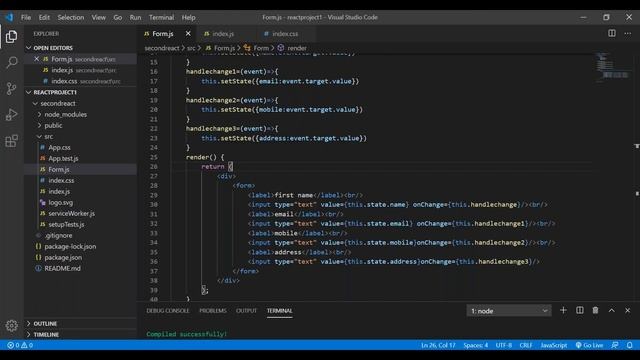Split the editor to the right
Screen dimensions: 640x360
point(611,33)
